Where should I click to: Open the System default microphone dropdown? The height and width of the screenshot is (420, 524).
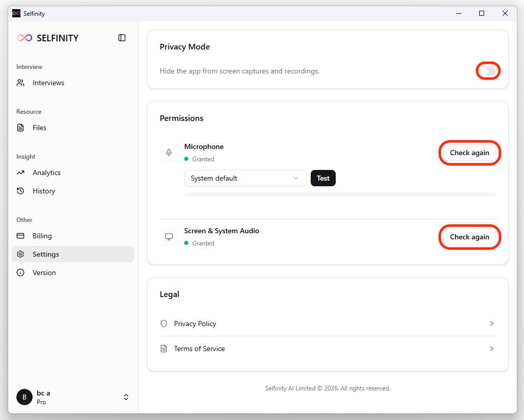point(245,178)
